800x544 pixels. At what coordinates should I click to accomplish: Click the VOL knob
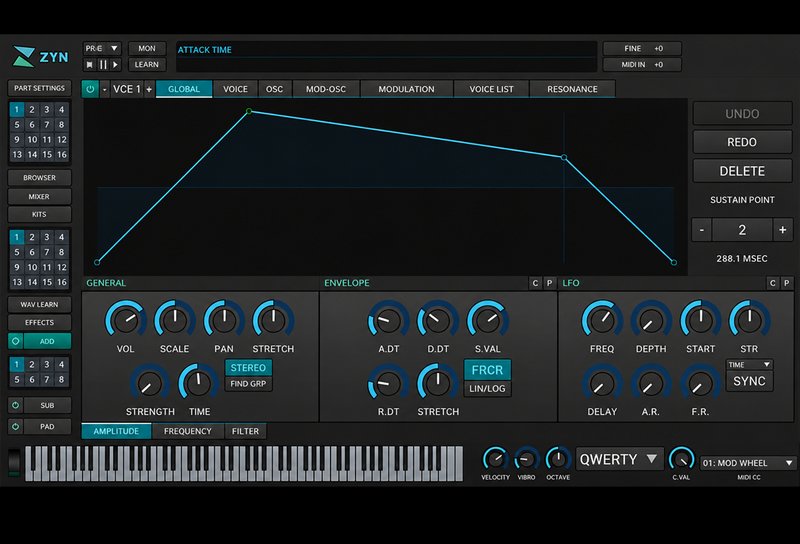click(x=126, y=320)
